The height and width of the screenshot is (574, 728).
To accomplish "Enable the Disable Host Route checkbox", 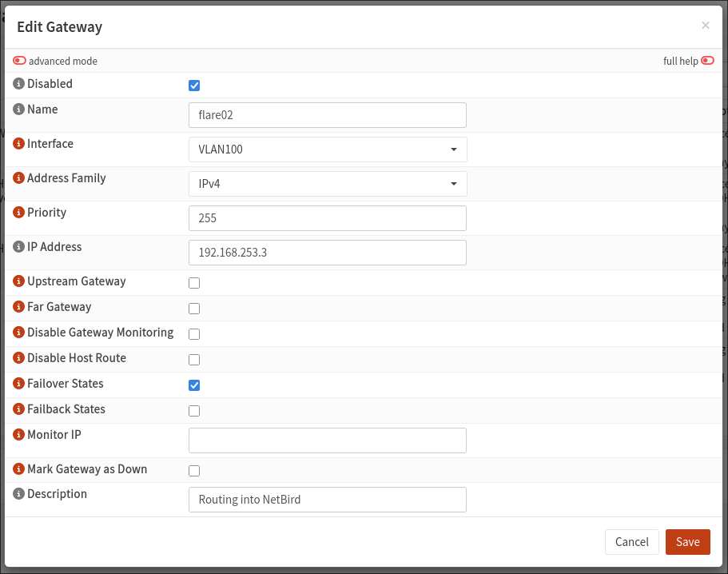I will [194, 360].
